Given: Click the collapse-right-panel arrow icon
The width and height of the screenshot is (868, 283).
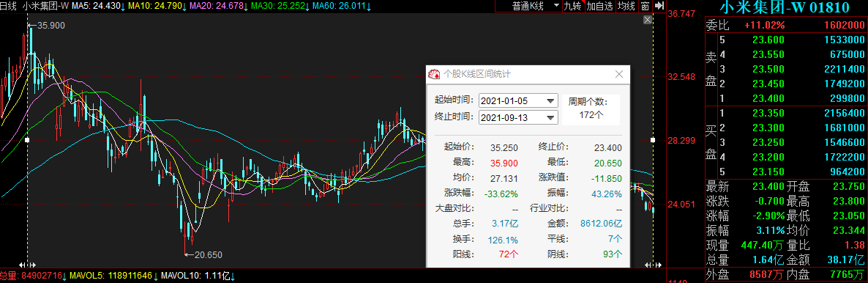Looking at the screenshot, I should pos(659,6).
